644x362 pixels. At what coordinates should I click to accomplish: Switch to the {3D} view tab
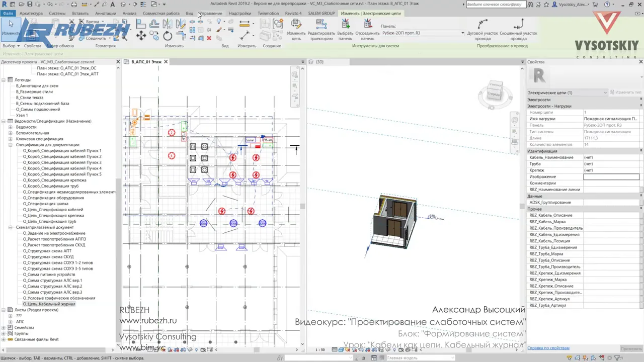[319, 62]
